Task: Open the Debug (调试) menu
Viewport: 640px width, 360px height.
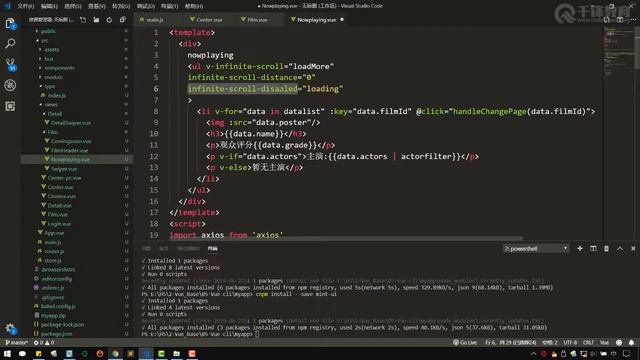Action: [145, 6]
